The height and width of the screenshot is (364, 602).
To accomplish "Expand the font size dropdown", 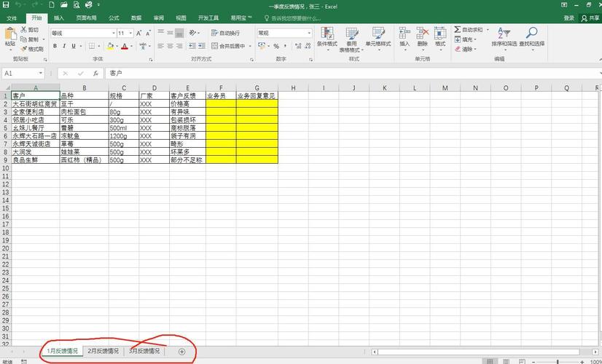I will (x=130, y=33).
